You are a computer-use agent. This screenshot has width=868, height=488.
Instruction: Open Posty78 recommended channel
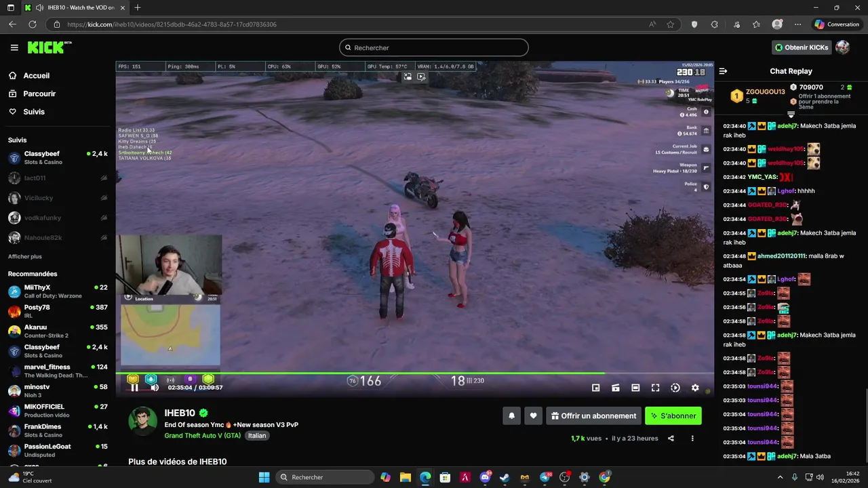[58, 312]
